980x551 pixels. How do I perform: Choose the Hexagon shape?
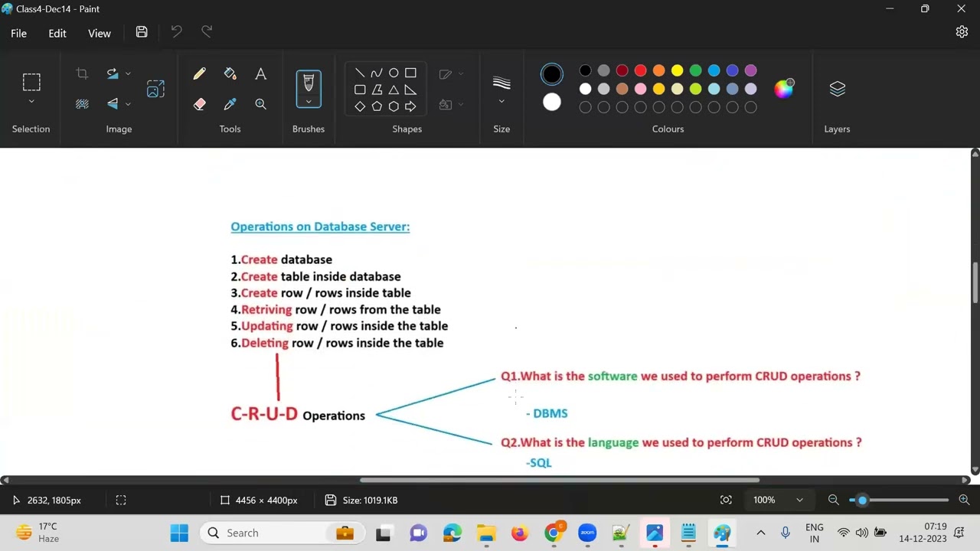point(394,106)
